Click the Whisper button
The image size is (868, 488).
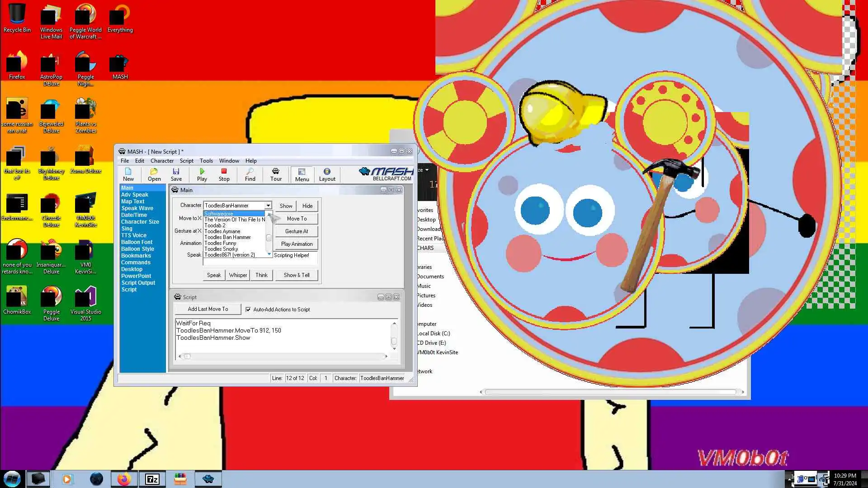point(238,275)
